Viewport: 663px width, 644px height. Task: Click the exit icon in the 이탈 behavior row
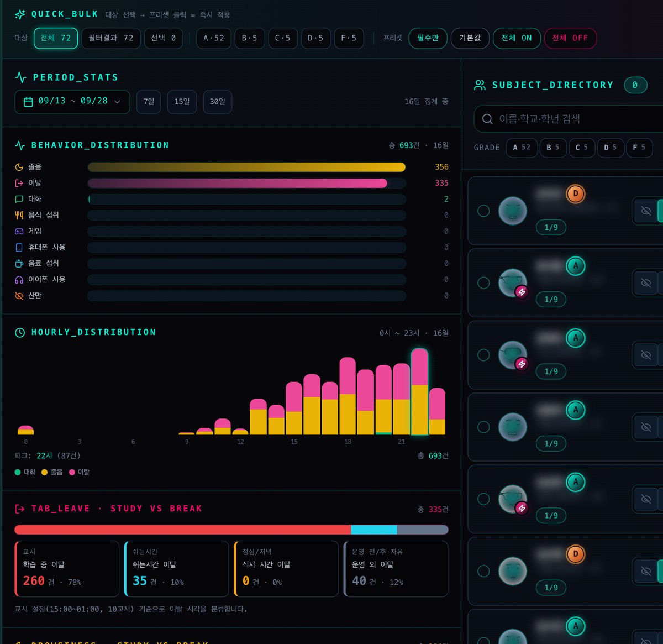point(19,183)
